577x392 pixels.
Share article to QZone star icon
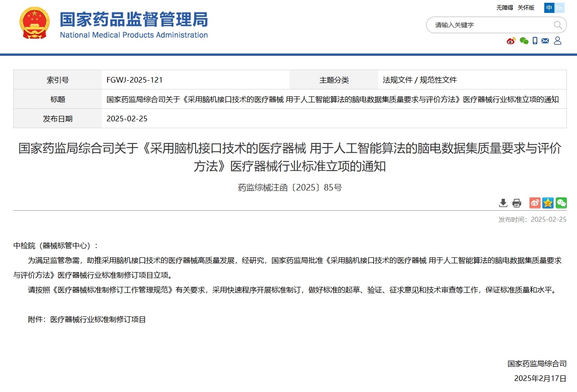coord(547,203)
